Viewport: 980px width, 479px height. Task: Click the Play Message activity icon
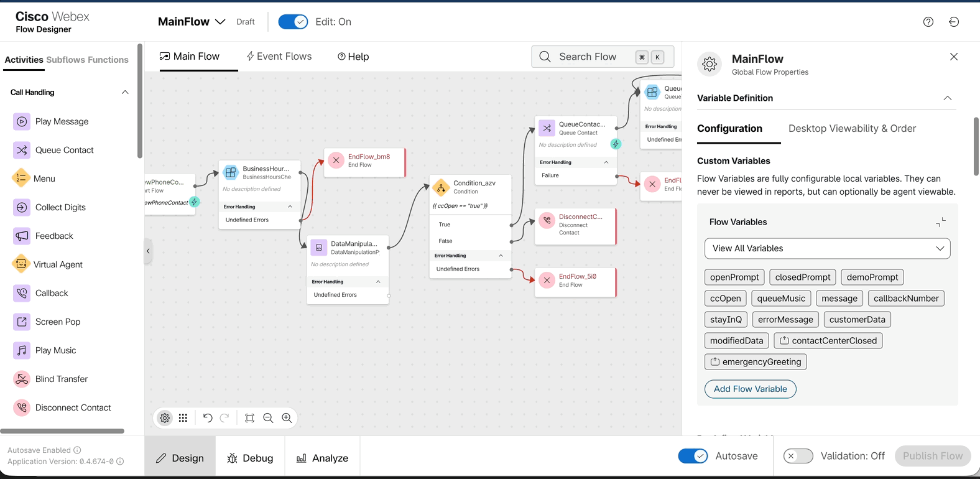[22, 121]
